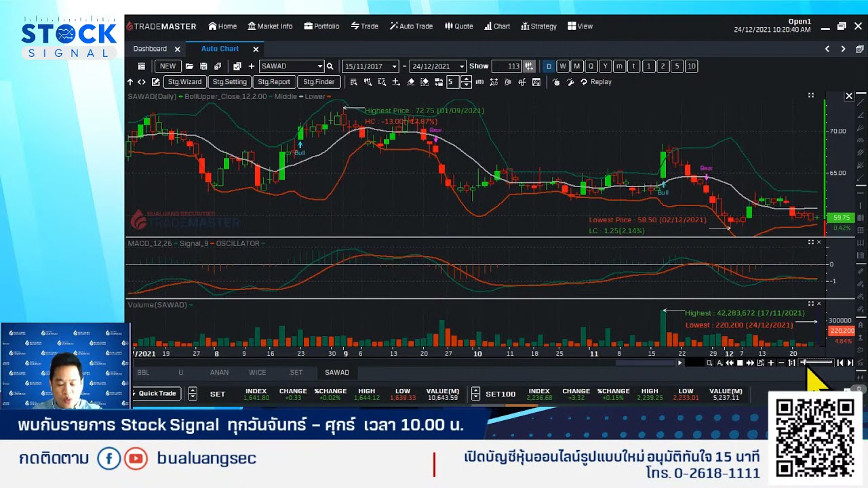The width and height of the screenshot is (868, 488).
Task: Open the Strategy menu
Action: tap(538, 26)
